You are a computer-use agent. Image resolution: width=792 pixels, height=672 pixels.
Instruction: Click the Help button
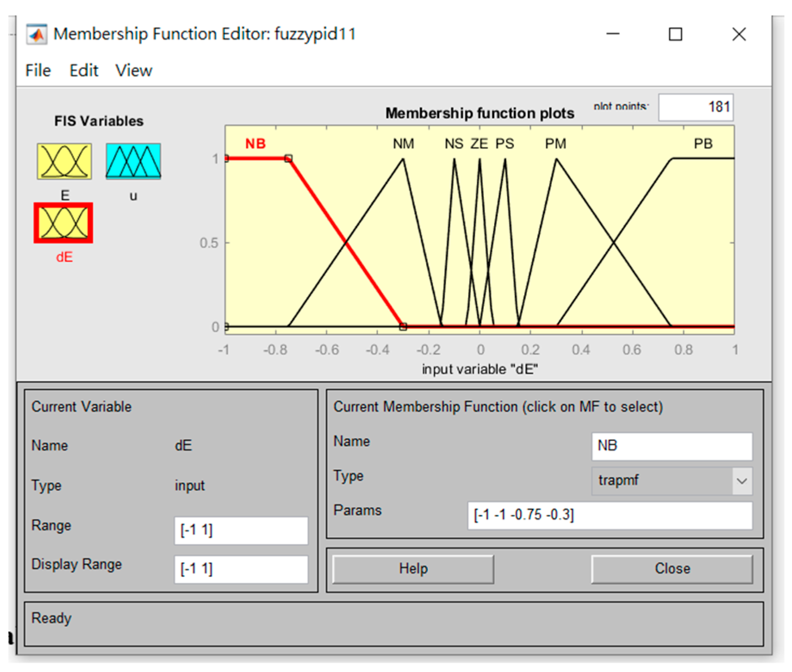pyautogui.click(x=413, y=569)
